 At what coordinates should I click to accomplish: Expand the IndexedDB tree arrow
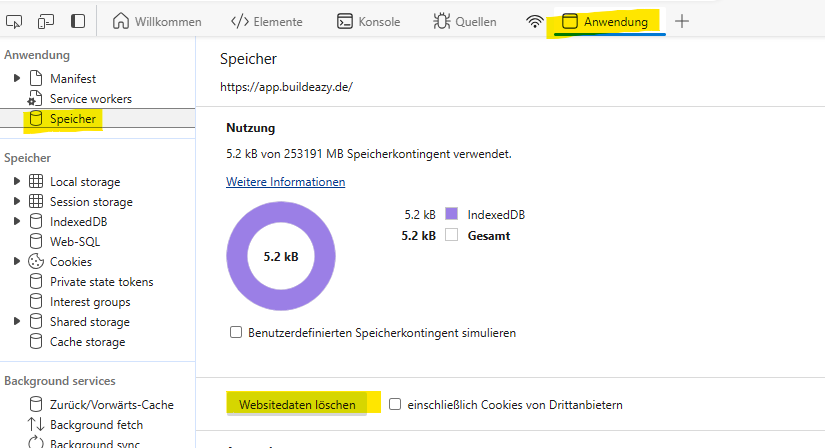tap(16, 222)
